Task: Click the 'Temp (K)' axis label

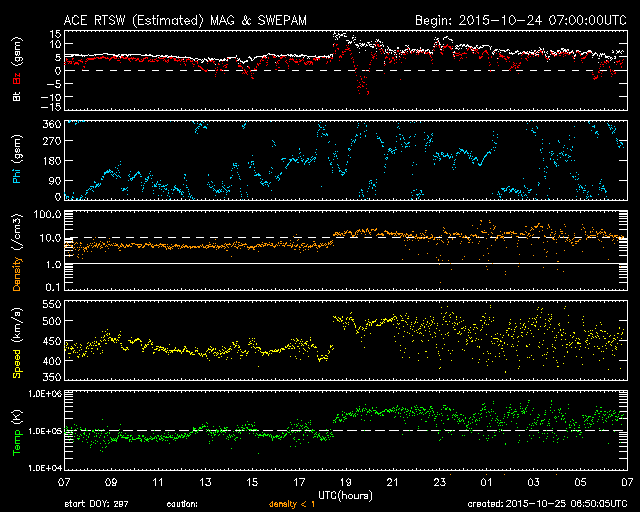Action: (x=17, y=433)
